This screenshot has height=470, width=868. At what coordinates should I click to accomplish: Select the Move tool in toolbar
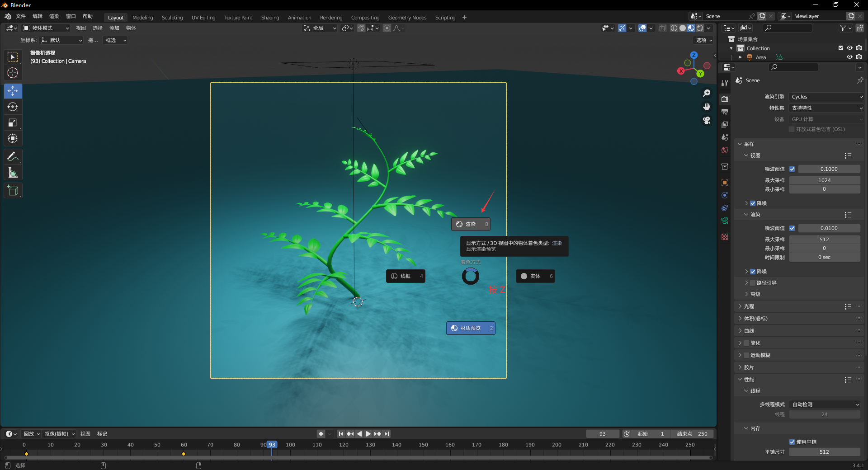[x=13, y=91]
